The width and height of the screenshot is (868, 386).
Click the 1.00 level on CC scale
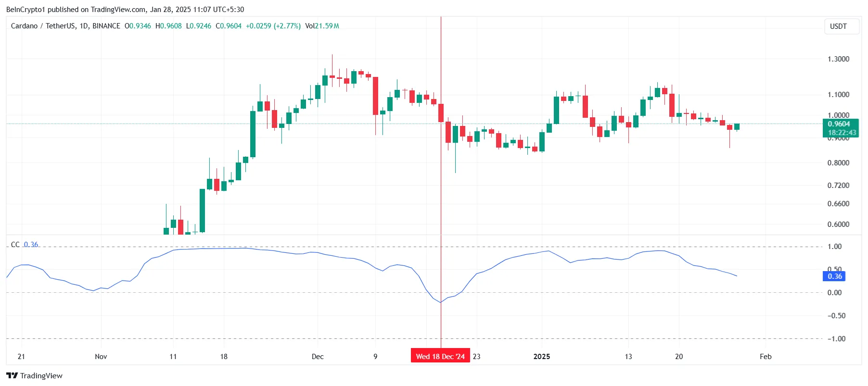point(834,247)
